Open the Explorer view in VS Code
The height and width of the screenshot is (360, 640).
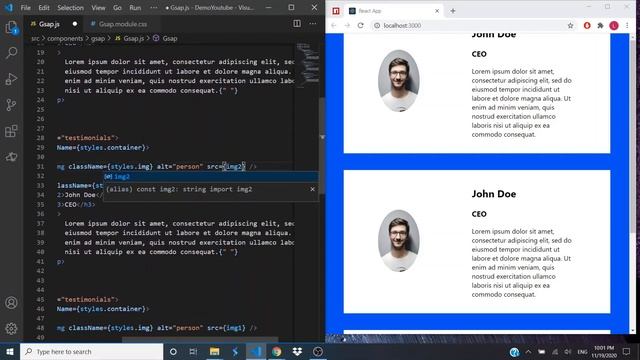coord(11,28)
